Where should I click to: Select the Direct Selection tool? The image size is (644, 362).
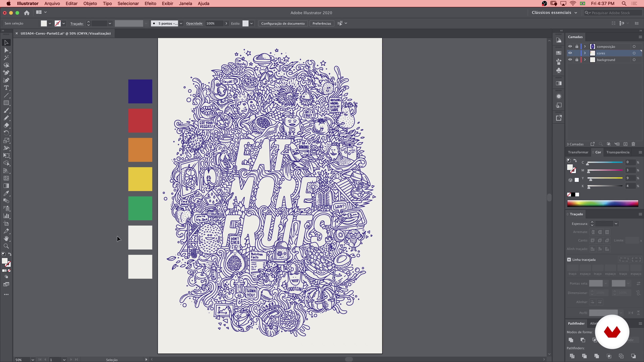point(6,50)
